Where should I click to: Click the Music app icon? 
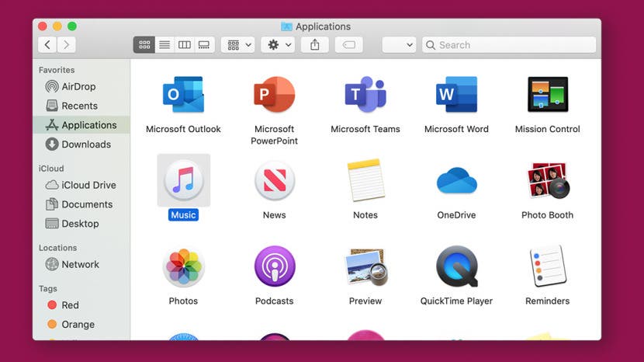(x=184, y=180)
